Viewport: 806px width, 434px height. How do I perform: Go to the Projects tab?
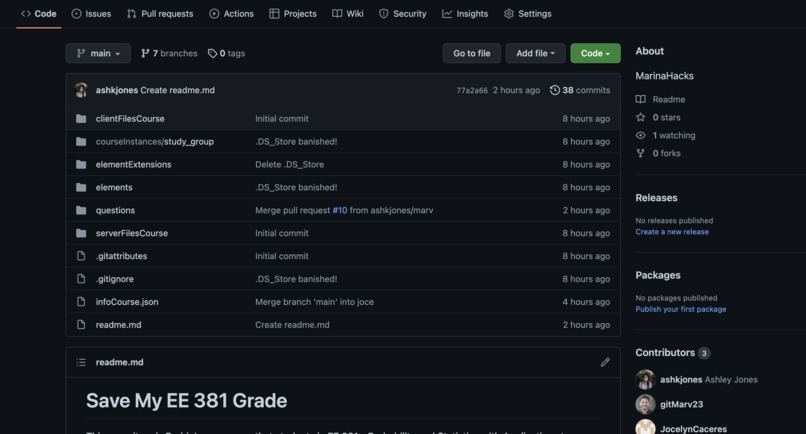tap(293, 14)
